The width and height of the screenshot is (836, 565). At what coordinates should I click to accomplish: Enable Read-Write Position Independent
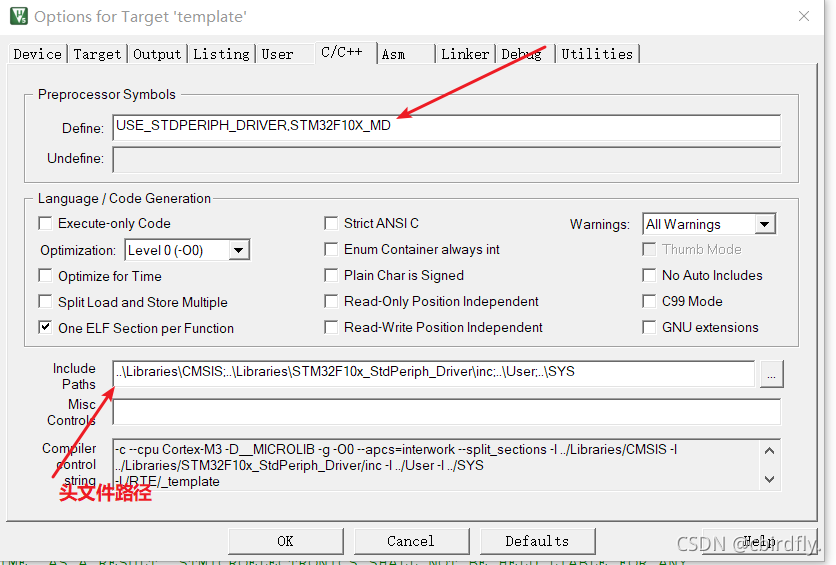point(331,327)
